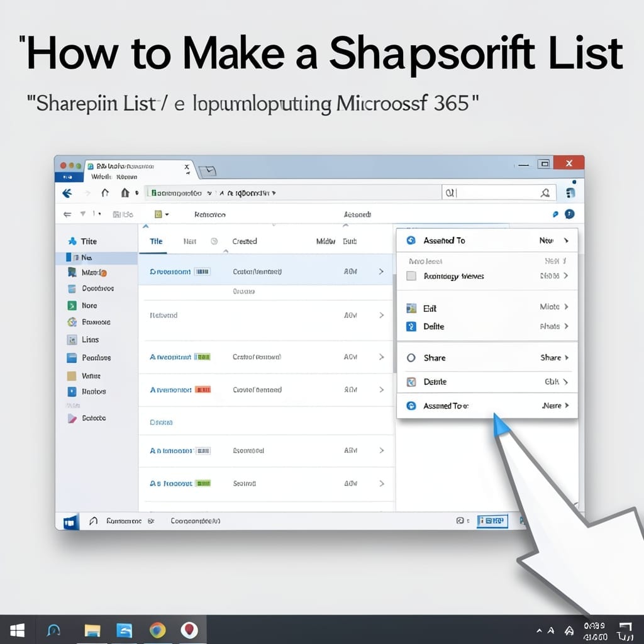Click into the browser address bar
644x644 pixels.
coord(293,192)
